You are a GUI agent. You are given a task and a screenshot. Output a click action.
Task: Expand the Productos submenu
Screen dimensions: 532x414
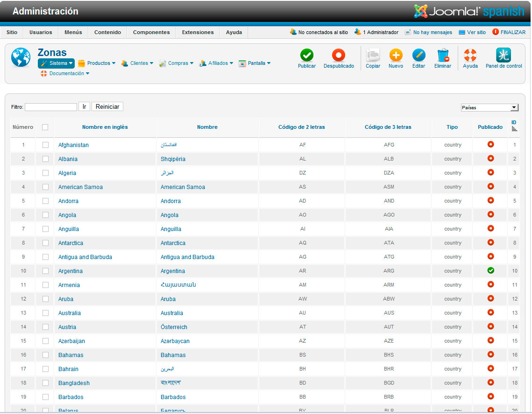[x=97, y=63]
